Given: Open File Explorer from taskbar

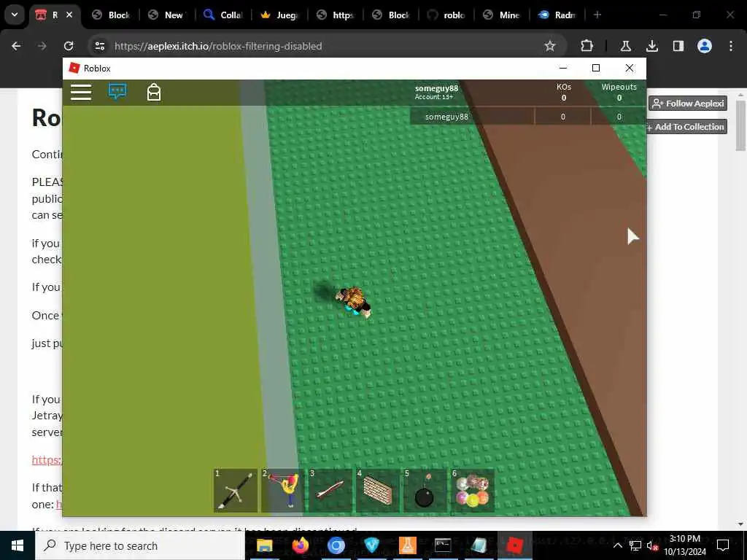Looking at the screenshot, I should pyautogui.click(x=264, y=545).
